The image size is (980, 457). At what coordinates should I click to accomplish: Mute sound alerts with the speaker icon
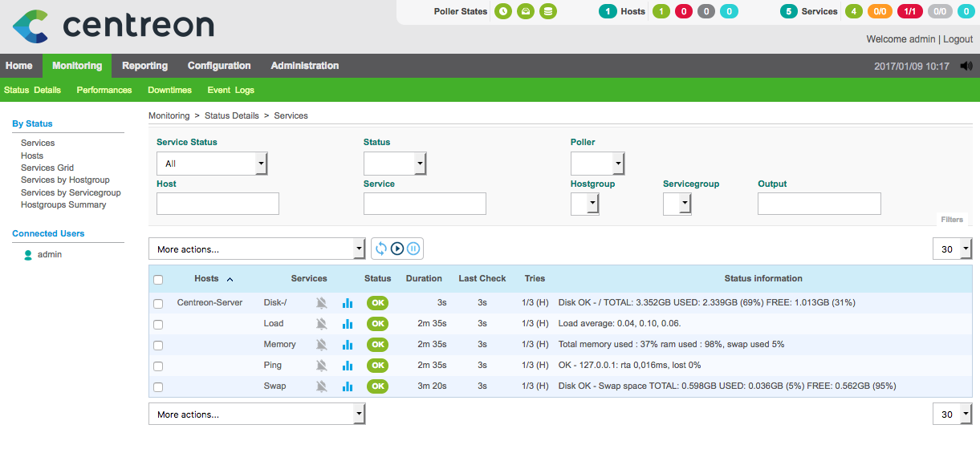point(966,67)
